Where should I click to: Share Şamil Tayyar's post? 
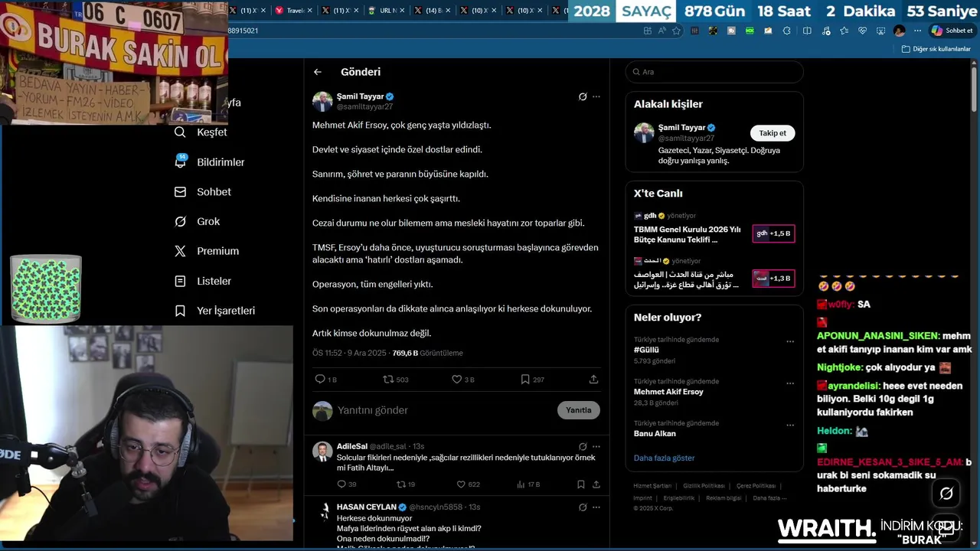click(593, 380)
